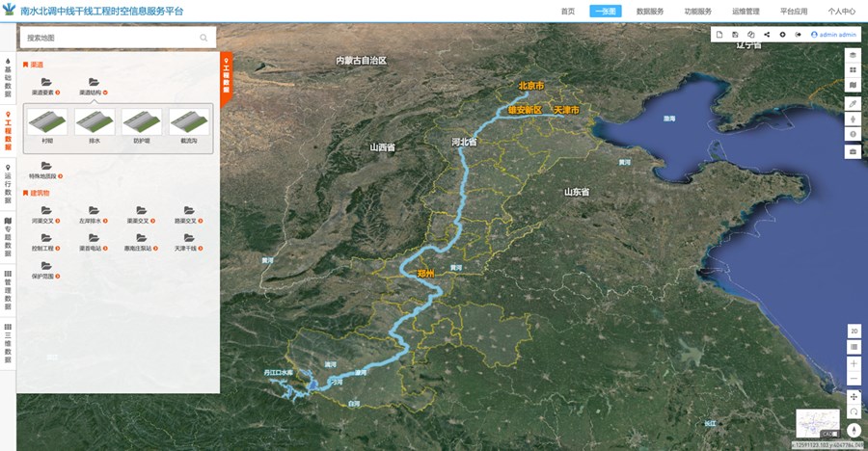Click the admin admin user link
The height and width of the screenshot is (451, 868).
click(x=834, y=35)
